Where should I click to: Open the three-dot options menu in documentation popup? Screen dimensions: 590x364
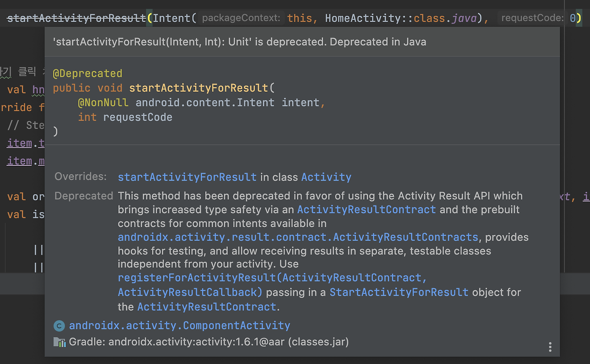coord(550,346)
